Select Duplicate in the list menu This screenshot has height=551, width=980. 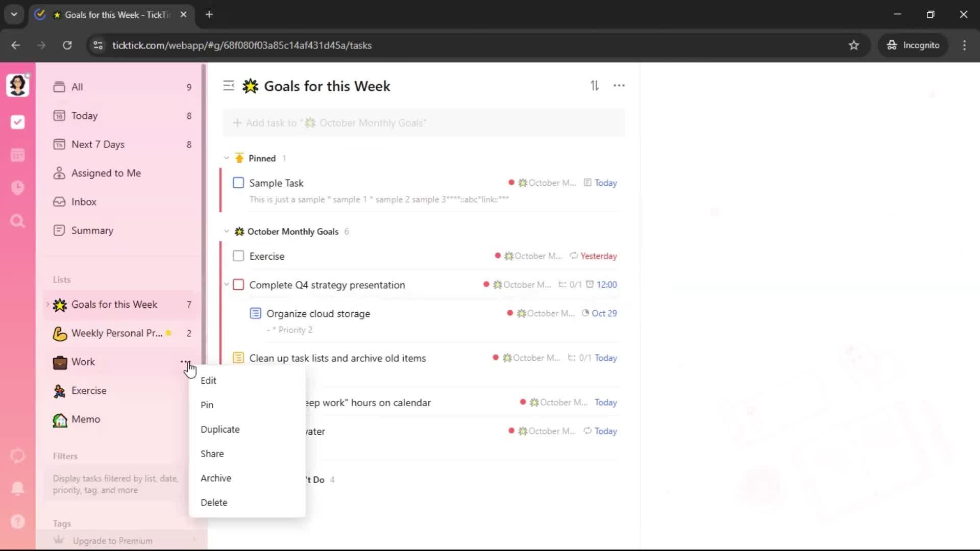pyautogui.click(x=220, y=429)
